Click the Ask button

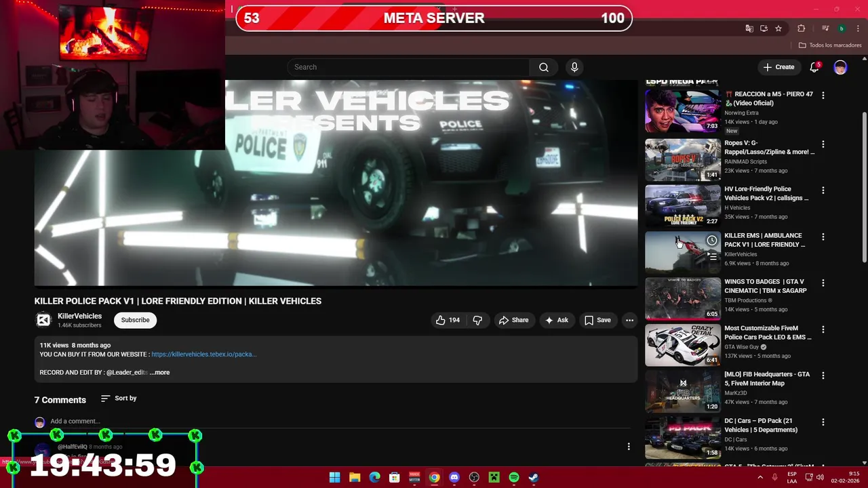(x=557, y=320)
